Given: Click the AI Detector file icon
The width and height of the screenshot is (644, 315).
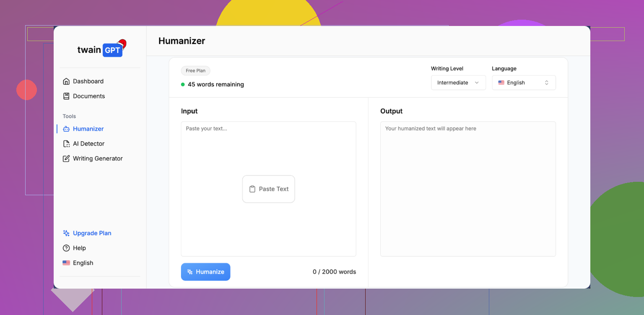Looking at the screenshot, I should click(x=66, y=144).
